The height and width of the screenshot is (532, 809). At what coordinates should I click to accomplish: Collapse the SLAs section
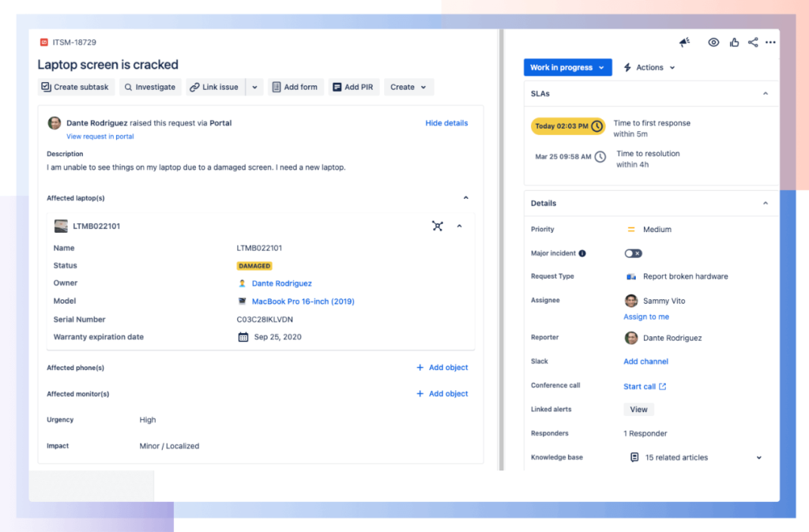pyautogui.click(x=765, y=94)
